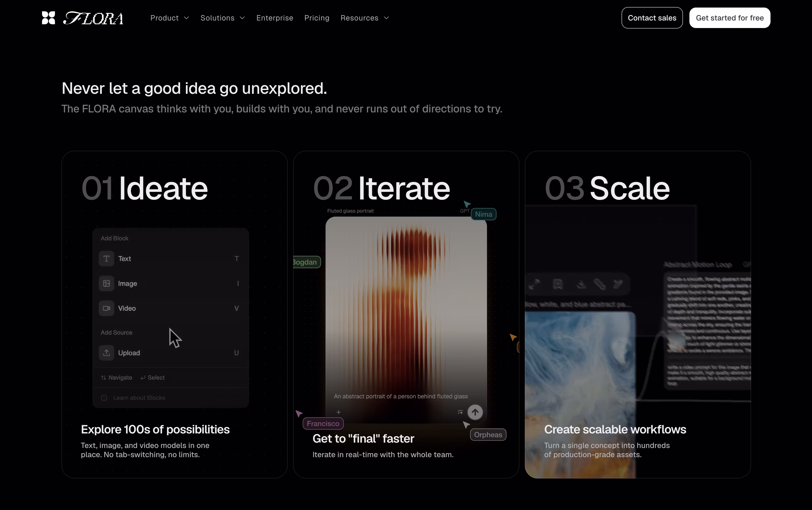
Task: Click the U shortcut key for Upload
Action: 237,353
